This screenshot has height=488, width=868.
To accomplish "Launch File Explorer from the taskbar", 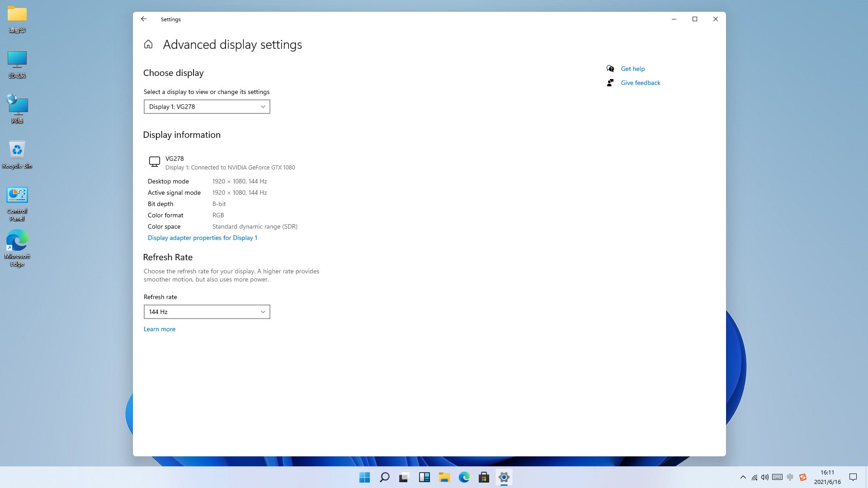I will (x=444, y=477).
